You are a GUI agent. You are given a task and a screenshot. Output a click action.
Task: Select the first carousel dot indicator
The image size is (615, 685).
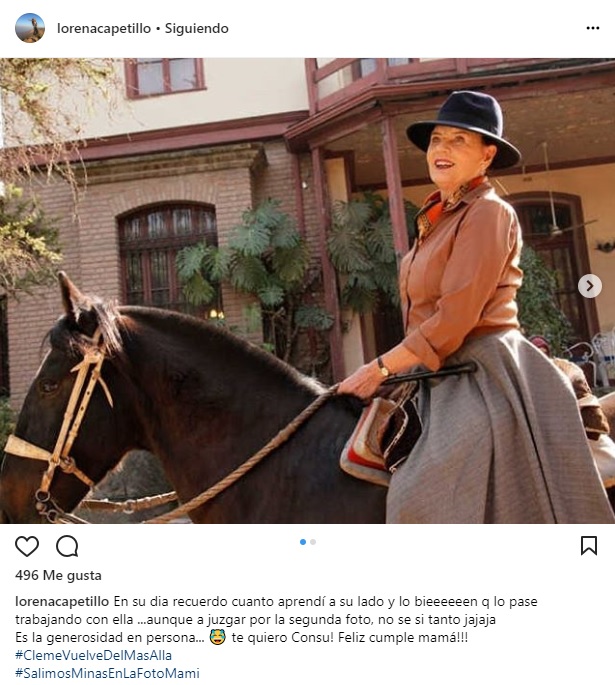303,542
